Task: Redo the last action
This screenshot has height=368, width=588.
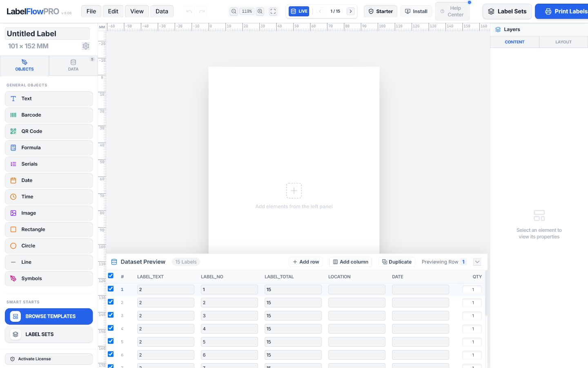Action: 202,11
